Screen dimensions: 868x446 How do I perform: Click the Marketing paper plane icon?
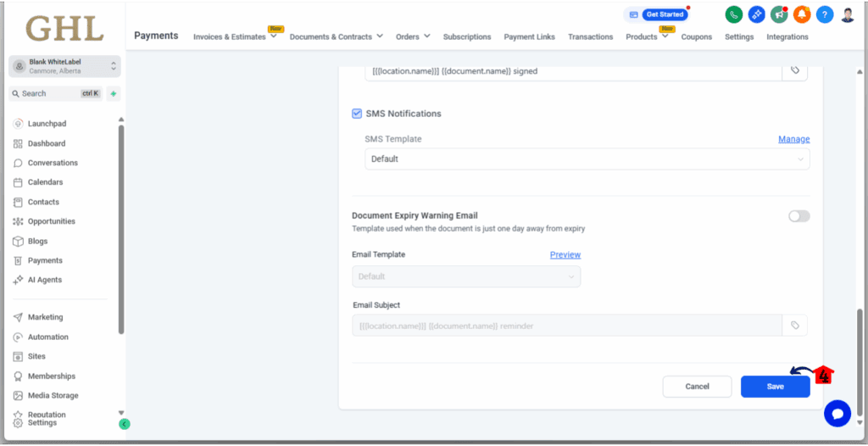pyautogui.click(x=18, y=317)
